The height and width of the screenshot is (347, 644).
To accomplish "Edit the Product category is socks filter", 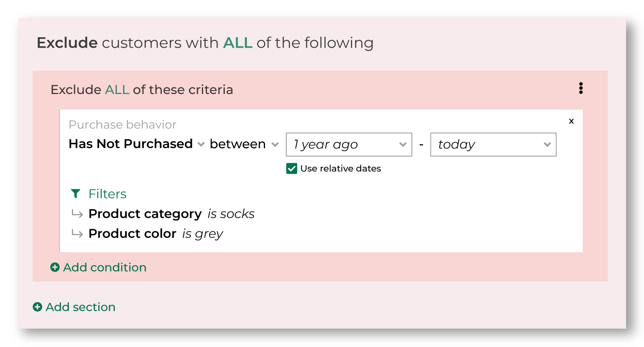I will coord(172,214).
